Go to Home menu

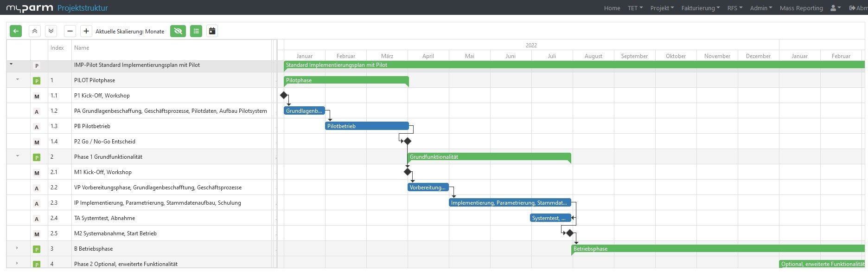[612, 8]
